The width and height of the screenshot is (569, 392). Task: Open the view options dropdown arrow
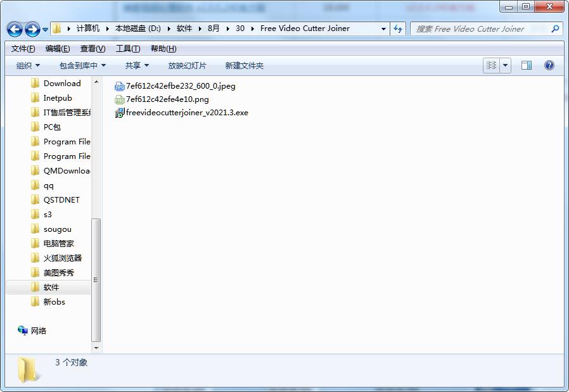506,65
